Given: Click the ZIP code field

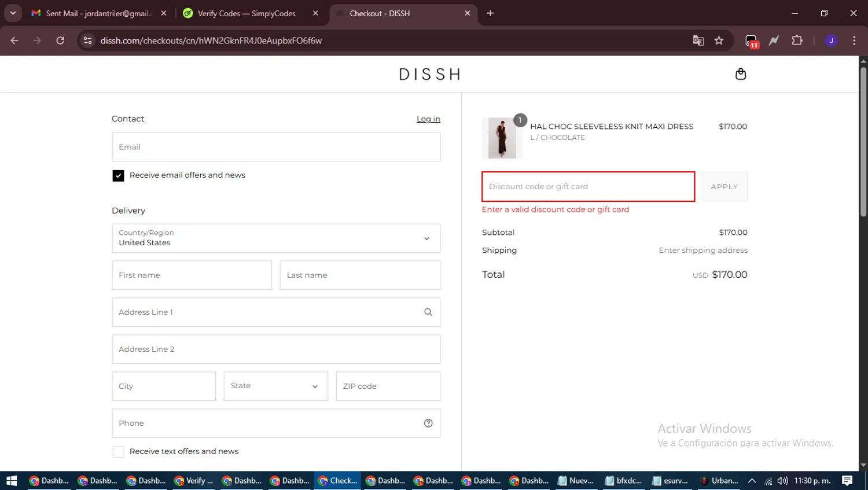Looking at the screenshot, I should point(388,386).
